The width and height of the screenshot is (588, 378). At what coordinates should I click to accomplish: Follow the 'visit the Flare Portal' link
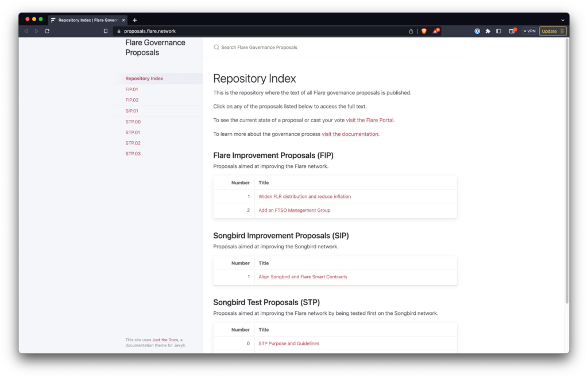tap(370, 120)
